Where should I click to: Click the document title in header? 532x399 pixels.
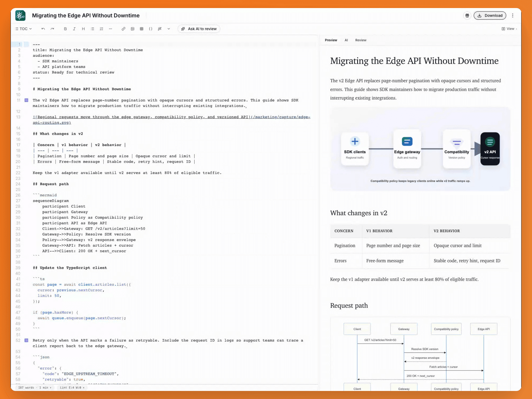(86, 16)
